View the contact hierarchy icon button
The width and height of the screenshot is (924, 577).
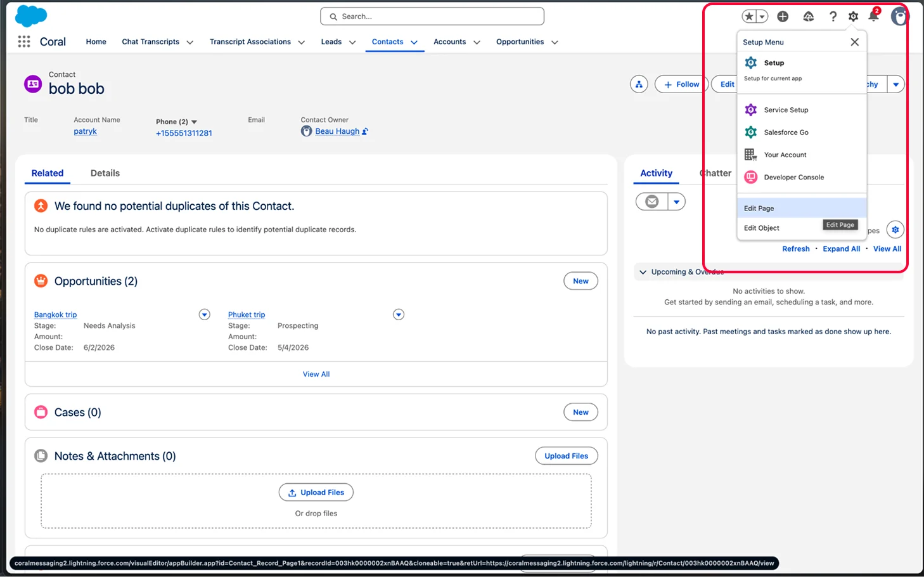pyautogui.click(x=639, y=84)
